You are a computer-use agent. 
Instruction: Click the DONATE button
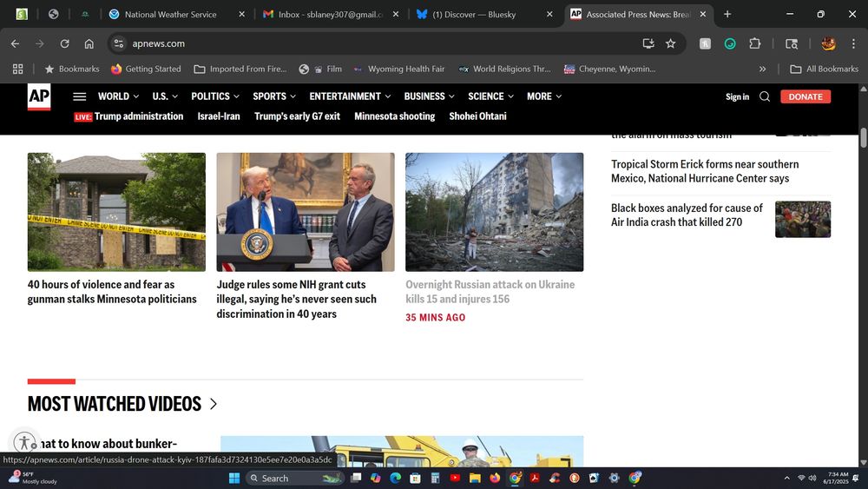pyautogui.click(x=806, y=96)
